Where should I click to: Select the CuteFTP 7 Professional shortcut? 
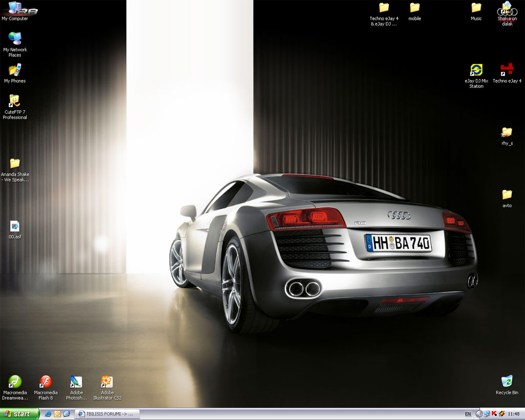[x=15, y=107]
